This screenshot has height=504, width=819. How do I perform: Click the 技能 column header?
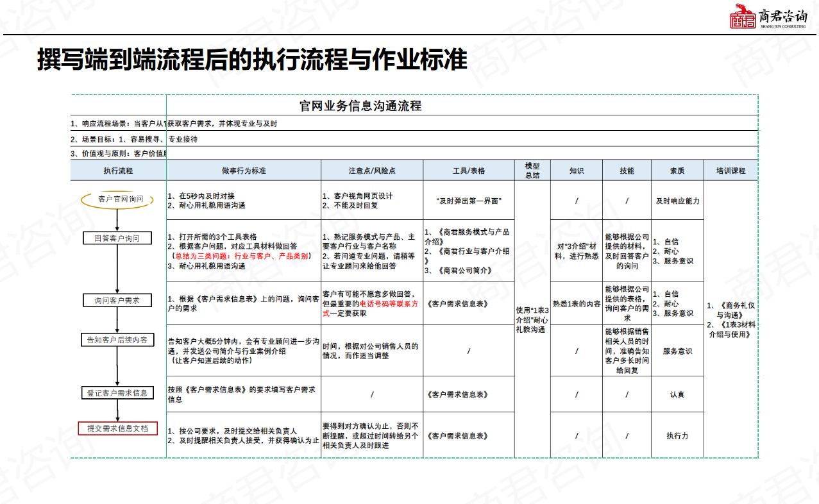point(627,171)
